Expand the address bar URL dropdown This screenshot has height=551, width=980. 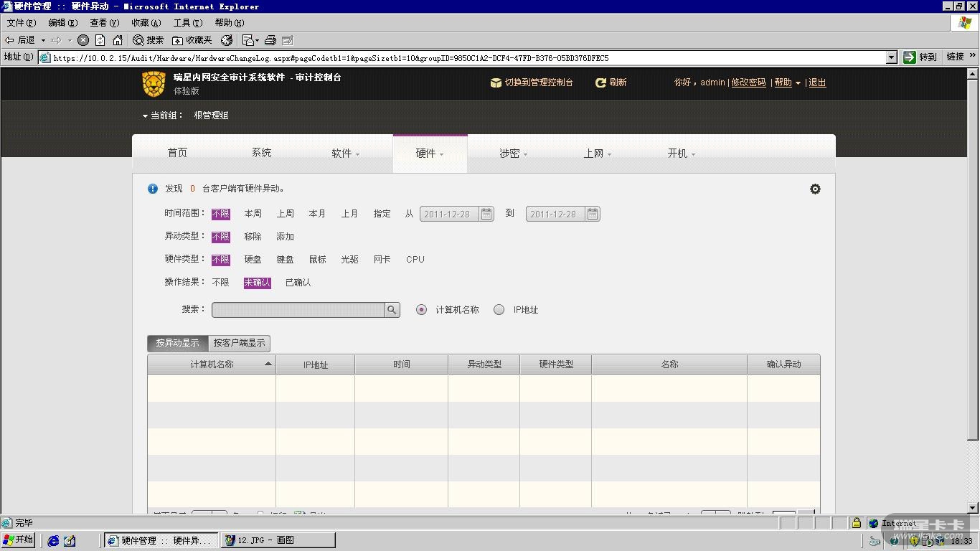click(x=892, y=57)
